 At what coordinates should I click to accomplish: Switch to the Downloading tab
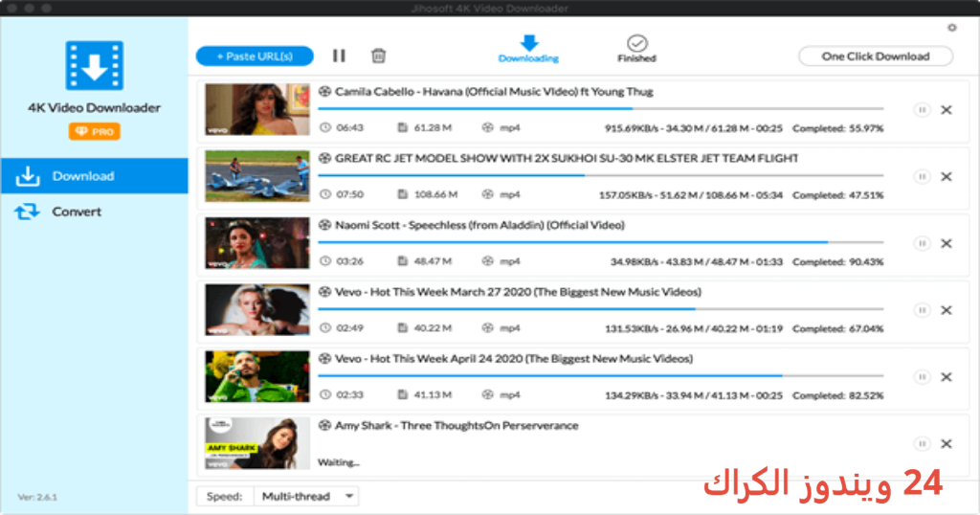(x=528, y=50)
